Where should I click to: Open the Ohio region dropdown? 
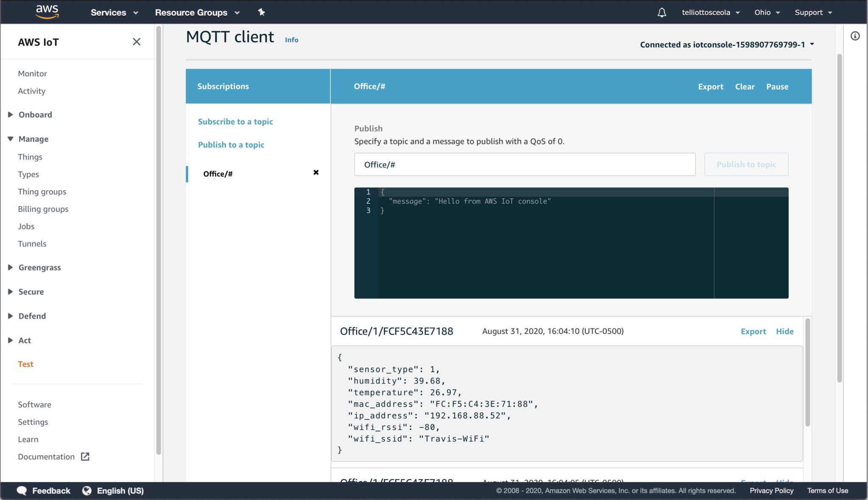coord(767,12)
